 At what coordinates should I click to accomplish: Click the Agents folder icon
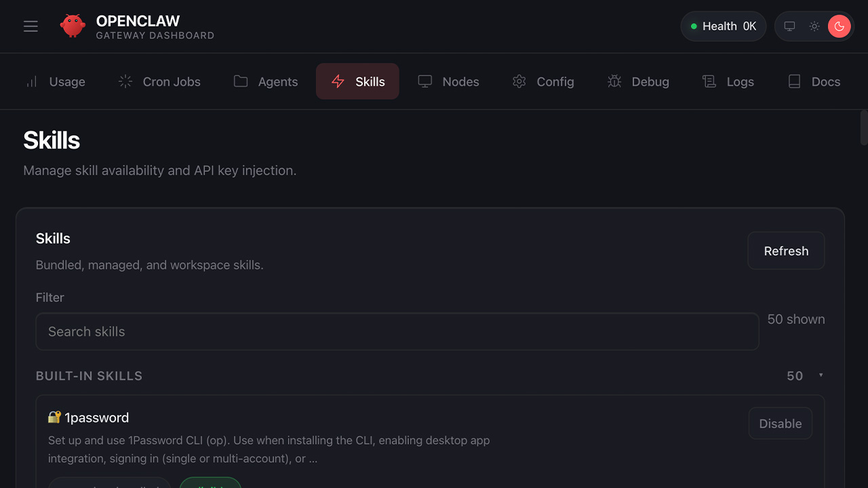pos(241,82)
